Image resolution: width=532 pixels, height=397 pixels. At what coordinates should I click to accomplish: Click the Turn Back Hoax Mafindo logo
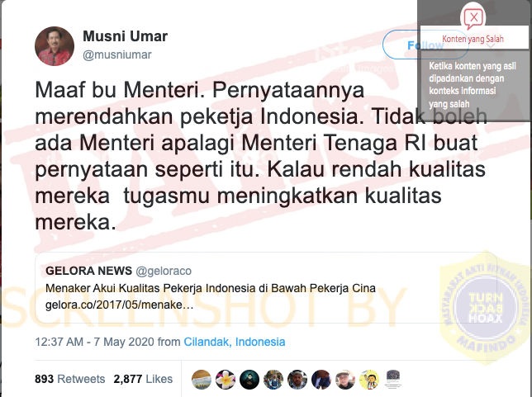486,308
